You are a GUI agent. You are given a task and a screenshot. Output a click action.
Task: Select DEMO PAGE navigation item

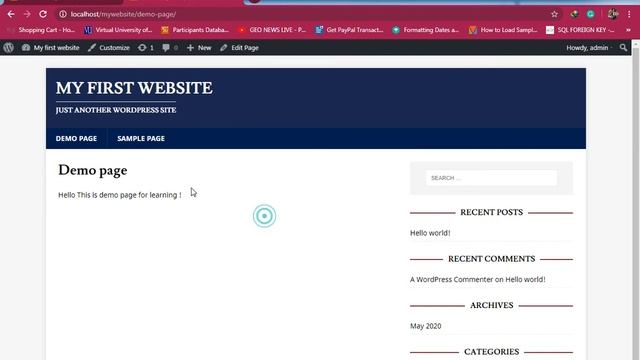point(76,138)
